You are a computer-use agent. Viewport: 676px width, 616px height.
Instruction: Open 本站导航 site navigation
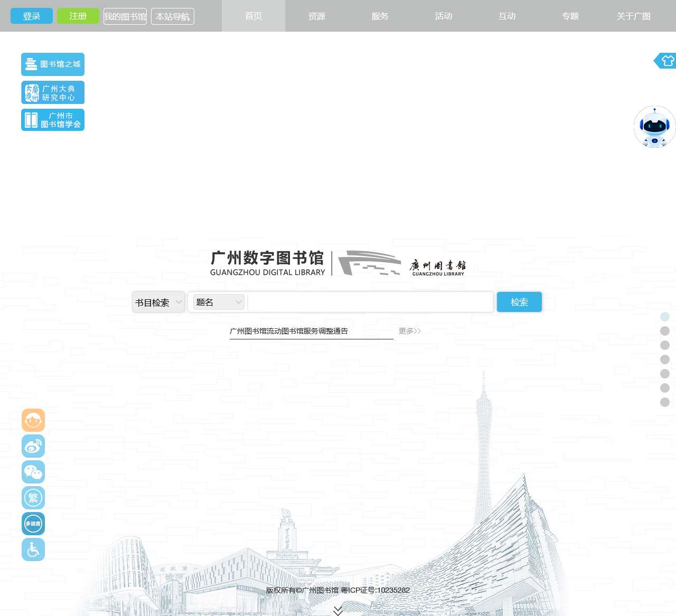pos(173,16)
